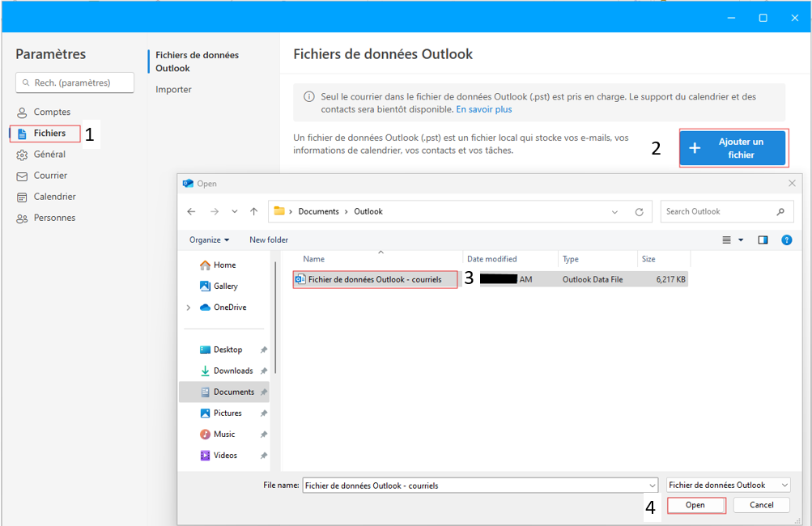Click the Comptes person icon
Image resolution: width=812 pixels, height=526 pixels.
pos(22,112)
